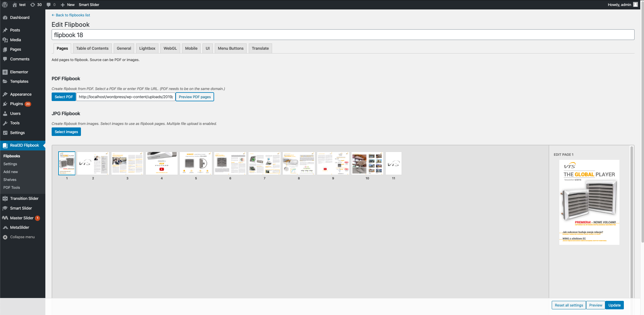Open PDF Tools from the Flipbook submenu
Viewport: 644px width, 315px height.
pos(11,187)
